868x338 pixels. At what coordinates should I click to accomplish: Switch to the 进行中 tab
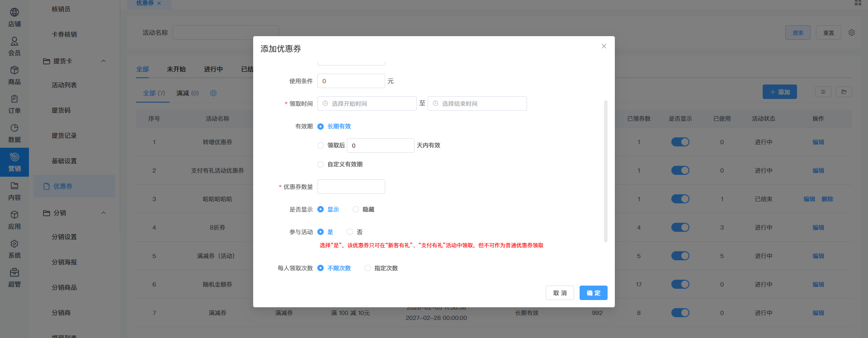(x=213, y=69)
